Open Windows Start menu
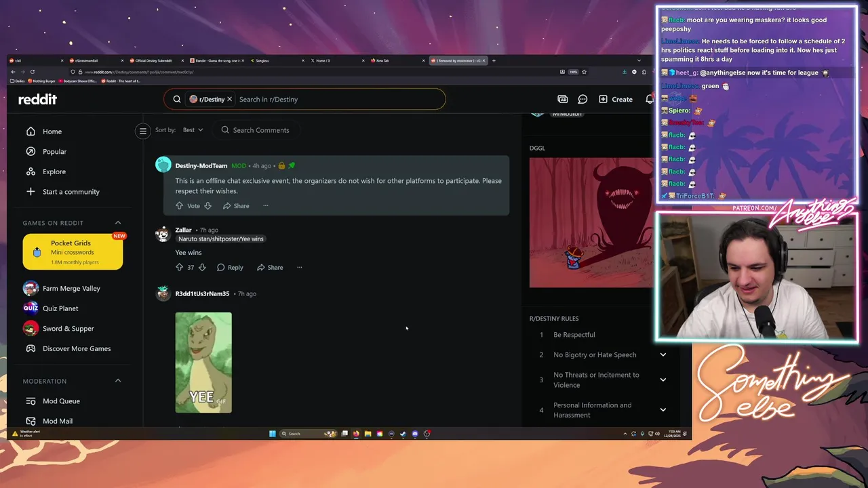 point(273,434)
